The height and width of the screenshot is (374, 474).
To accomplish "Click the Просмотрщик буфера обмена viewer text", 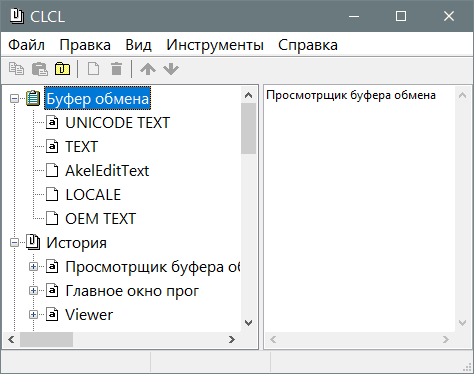I will click(x=351, y=95).
